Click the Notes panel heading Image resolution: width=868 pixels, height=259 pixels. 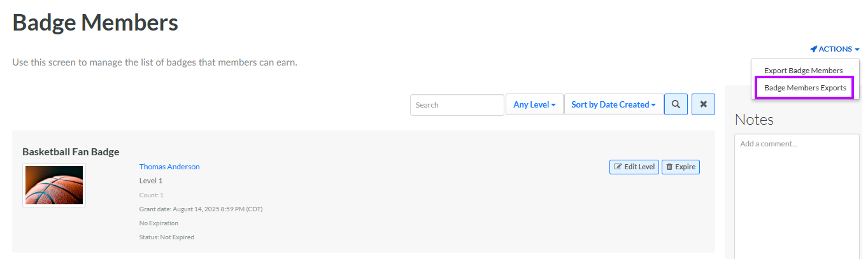(x=754, y=120)
